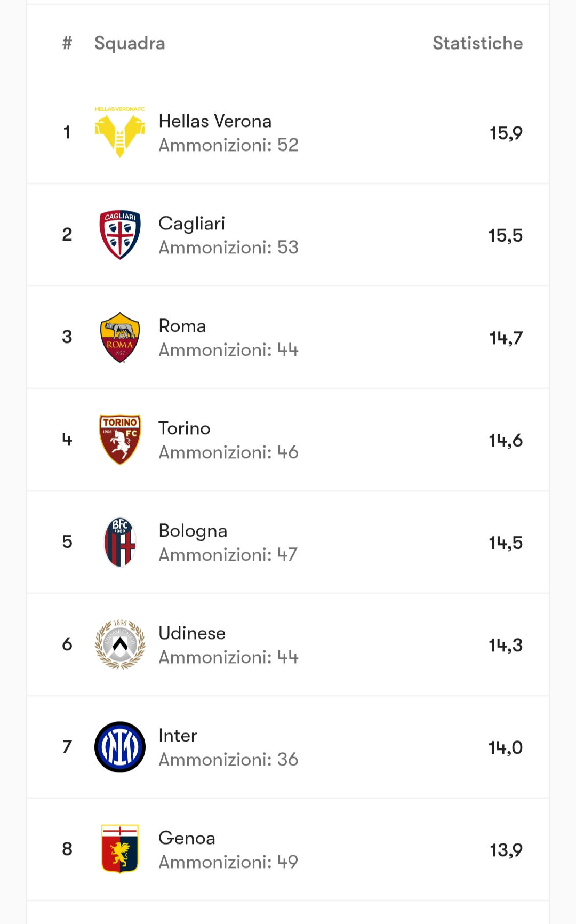Viewport: 576px width, 924px height.
Task: Sort by the Statistiche column header
Action: [477, 43]
